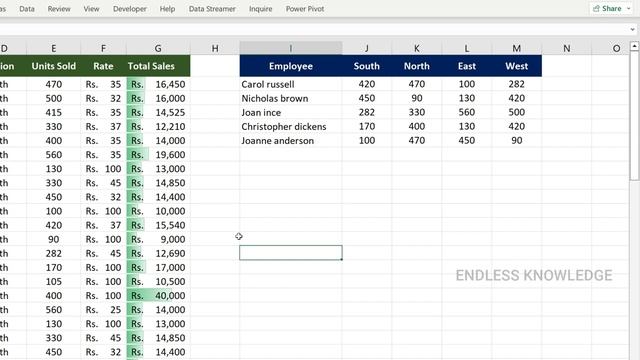Select column N header
The height and width of the screenshot is (360, 640).
(567, 49)
